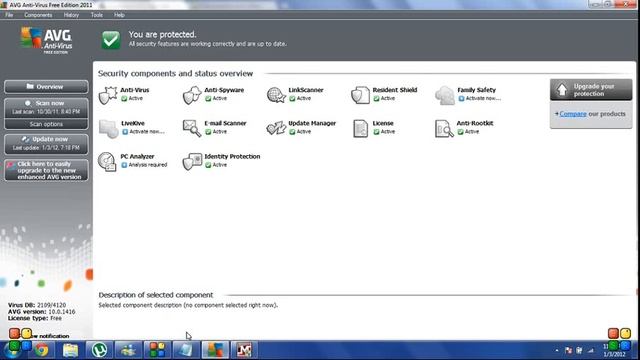Open the File menu
The height and width of the screenshot is (360, 640).
pos(9,15)
